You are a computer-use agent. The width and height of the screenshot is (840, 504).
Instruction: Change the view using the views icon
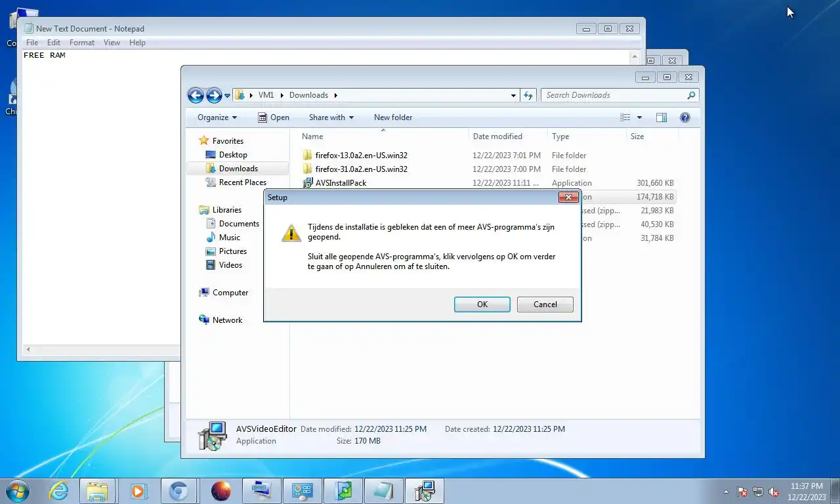tap(625, 117)
